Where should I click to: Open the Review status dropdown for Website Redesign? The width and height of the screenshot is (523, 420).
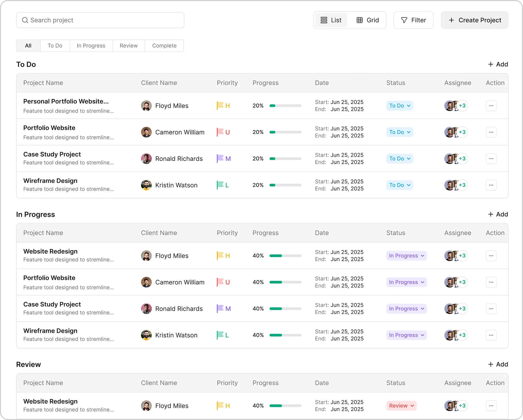[401, 406]
